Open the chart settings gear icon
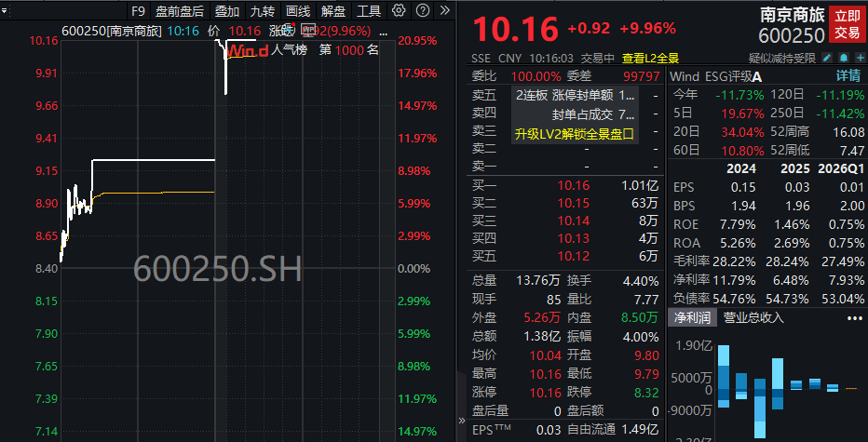 click(x=398, y=10)
